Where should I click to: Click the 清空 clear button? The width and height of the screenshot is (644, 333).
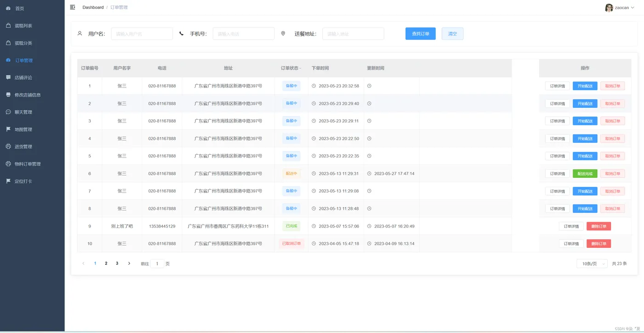click(x=453, y=34)
